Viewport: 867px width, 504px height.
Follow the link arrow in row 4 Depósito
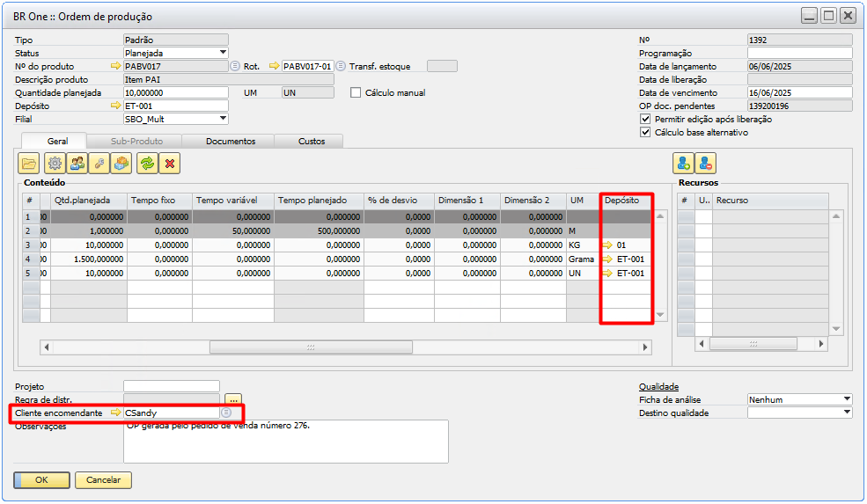(x=607, y=259)
